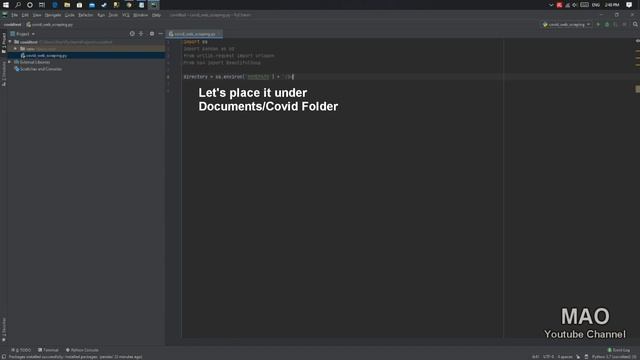Viewport: 640px width, 360px height.
Task: Click line:column position in status bar
Action: point(535,357)
